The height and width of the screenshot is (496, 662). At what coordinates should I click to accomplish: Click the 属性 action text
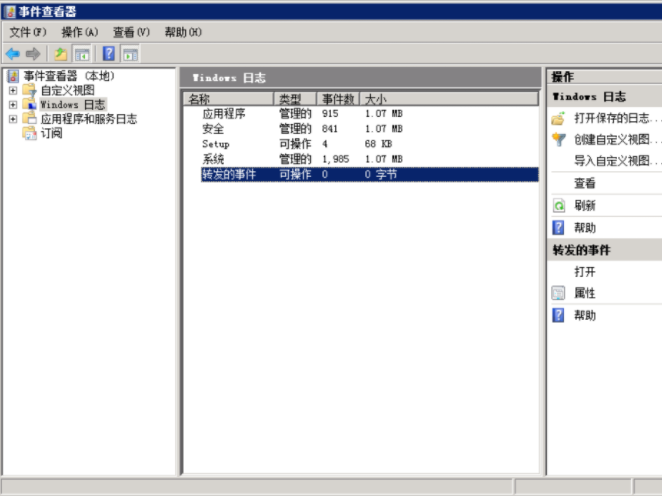coord(585,293)
